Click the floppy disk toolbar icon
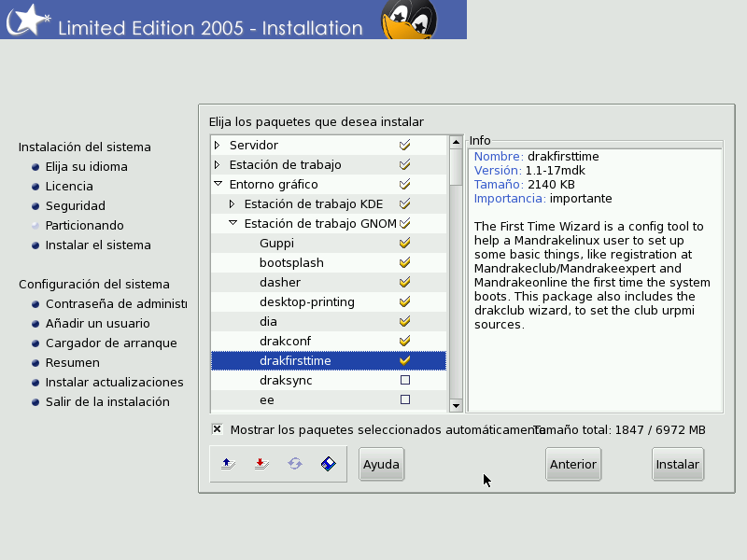The width and height of the screenshot is (747, 560). (x=329, y=464)
